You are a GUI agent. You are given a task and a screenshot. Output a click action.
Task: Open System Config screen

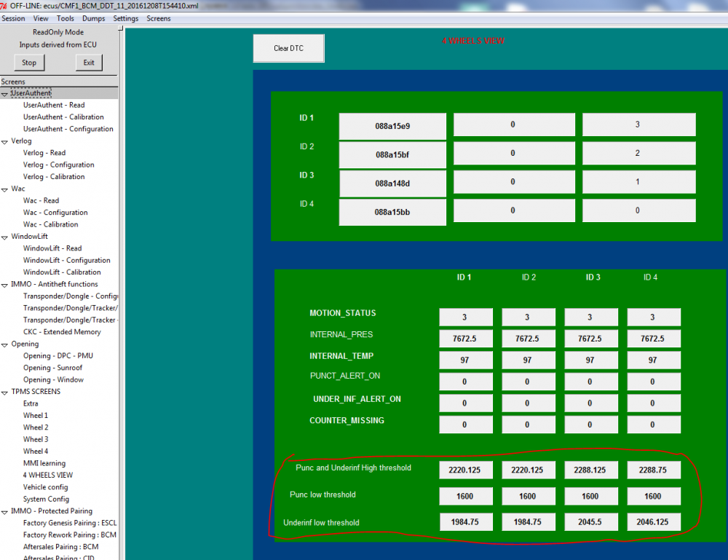coord(46,499)
